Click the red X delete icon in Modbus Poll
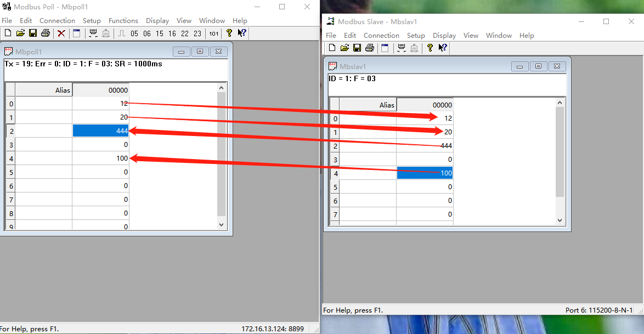 click(x=61, y=33)
